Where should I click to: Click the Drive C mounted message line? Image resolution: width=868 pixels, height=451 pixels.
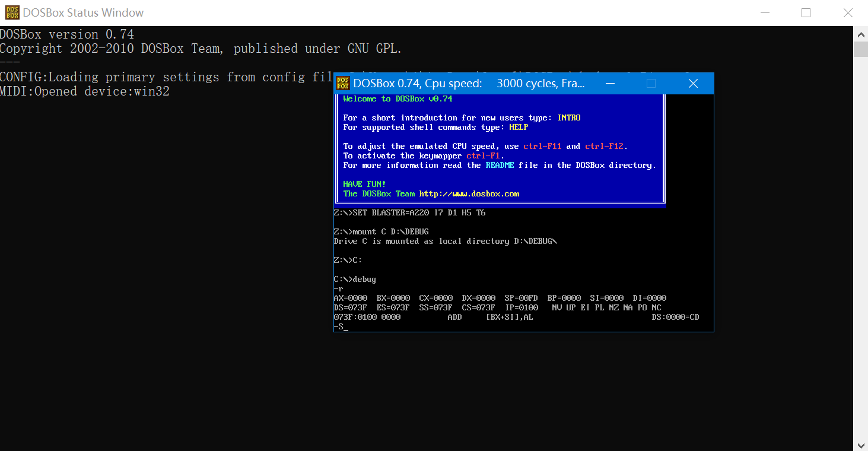(445, 241)
